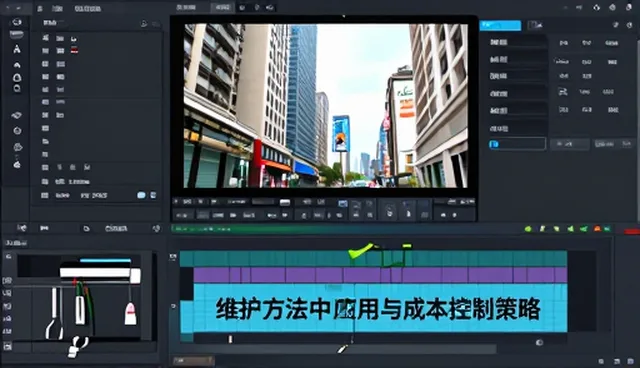Click the white button in the preview control bar

[x=285, y=202]
